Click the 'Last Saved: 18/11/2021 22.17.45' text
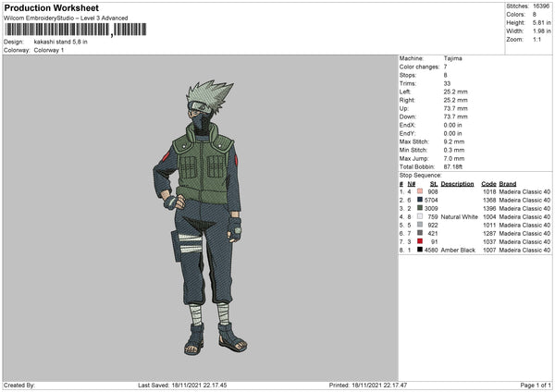Image resolution: width=555 pixels, height=392 pixels. pyautogui.click(x=182, y=385)
